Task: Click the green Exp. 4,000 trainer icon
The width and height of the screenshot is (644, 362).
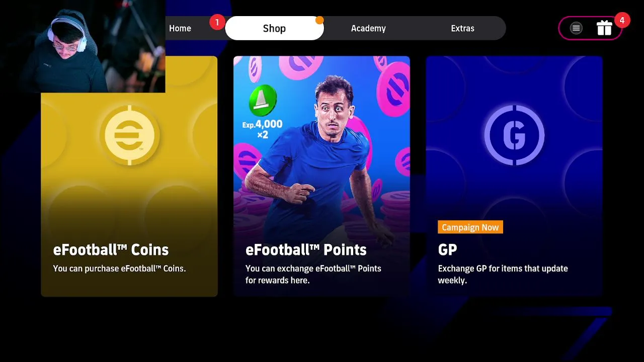Action: tap(263, 101)
